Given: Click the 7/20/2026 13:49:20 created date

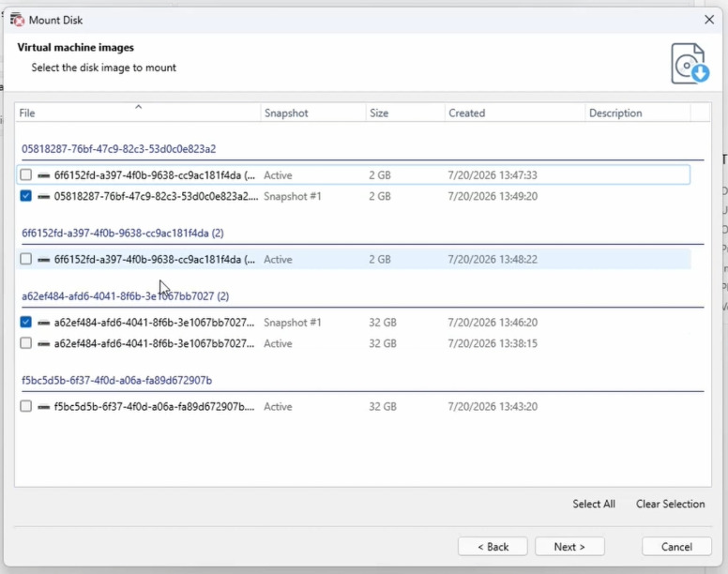Looking at the screenshot, I should tap(493, 196).
